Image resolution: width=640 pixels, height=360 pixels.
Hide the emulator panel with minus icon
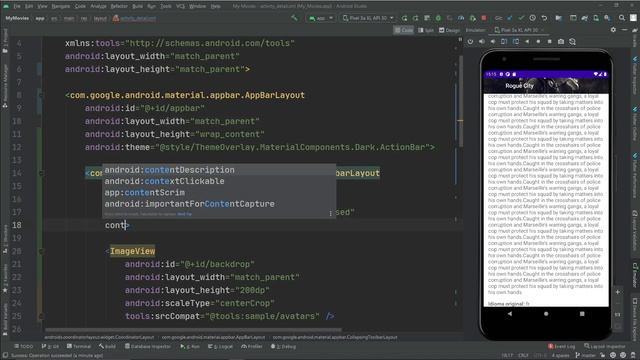[624, 30]
